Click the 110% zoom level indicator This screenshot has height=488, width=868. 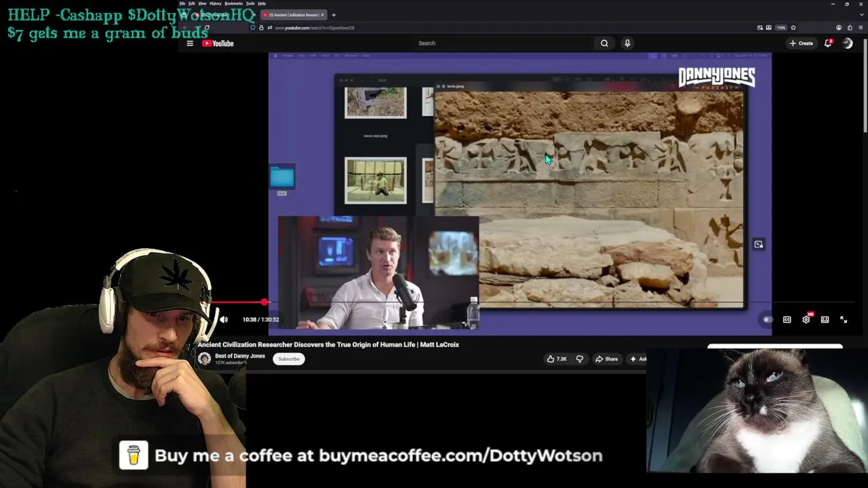point(781,28)
